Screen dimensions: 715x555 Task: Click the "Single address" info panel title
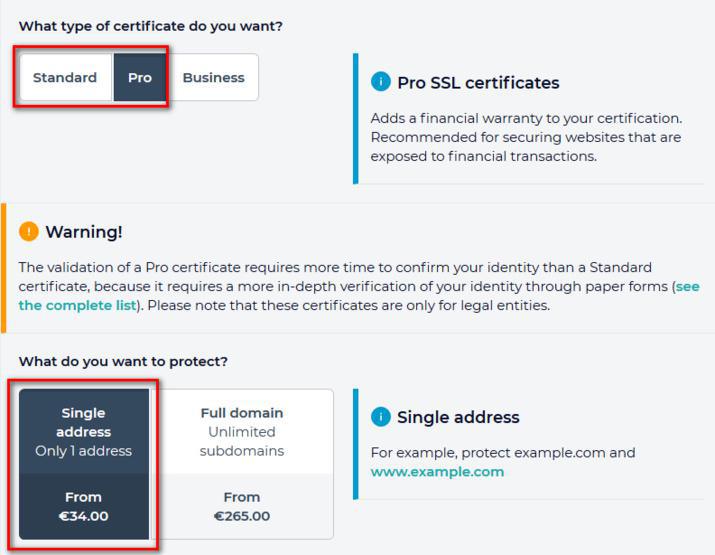coord(458,417)
